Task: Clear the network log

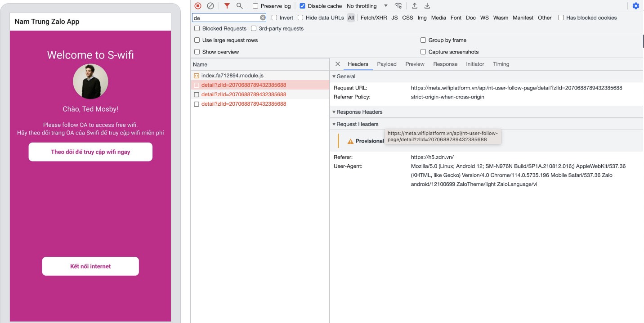Action: pyautogui.click(x=210, y=6)
